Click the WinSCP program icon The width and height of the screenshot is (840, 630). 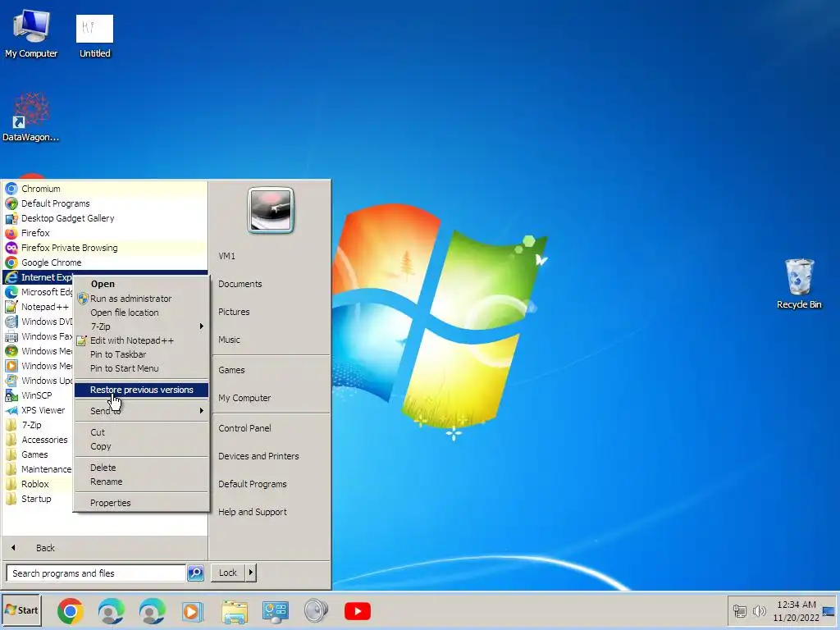[11, 395]
